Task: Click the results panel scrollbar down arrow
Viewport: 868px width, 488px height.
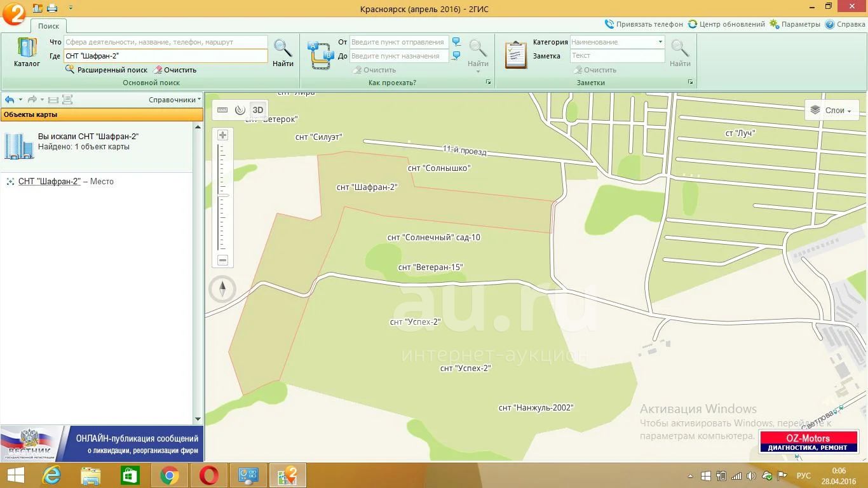Action: (x=198, y=419)
